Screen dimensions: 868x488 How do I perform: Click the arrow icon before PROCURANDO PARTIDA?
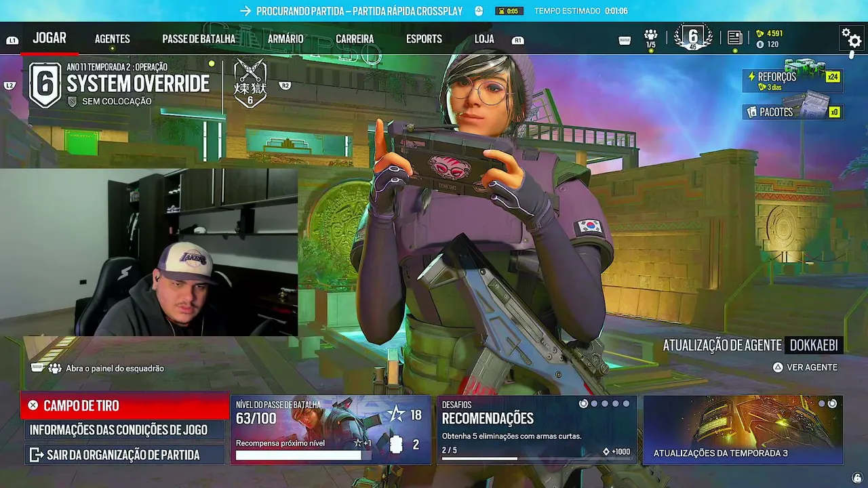(245, 11)
